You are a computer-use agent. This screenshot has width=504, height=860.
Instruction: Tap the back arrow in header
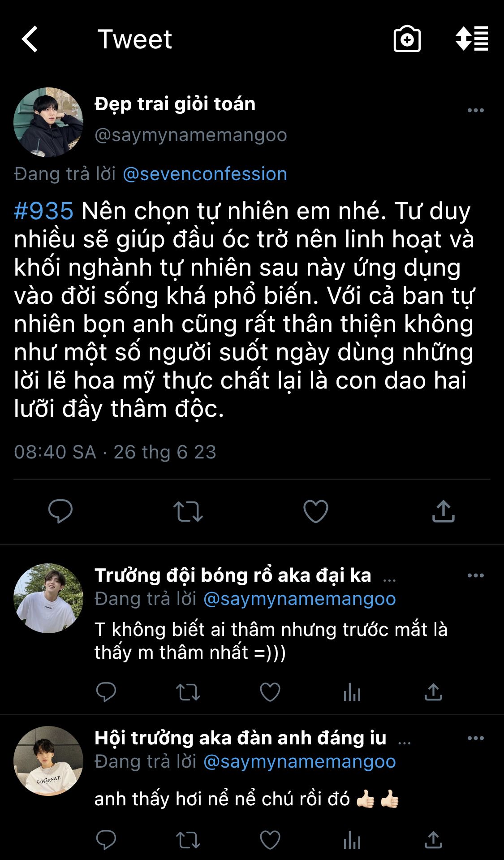tap(30, 39)
